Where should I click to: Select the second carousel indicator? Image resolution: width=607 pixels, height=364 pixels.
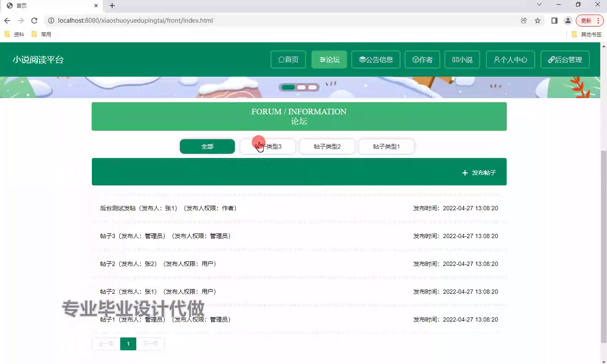pyautogui.click(x=301, y=87)
